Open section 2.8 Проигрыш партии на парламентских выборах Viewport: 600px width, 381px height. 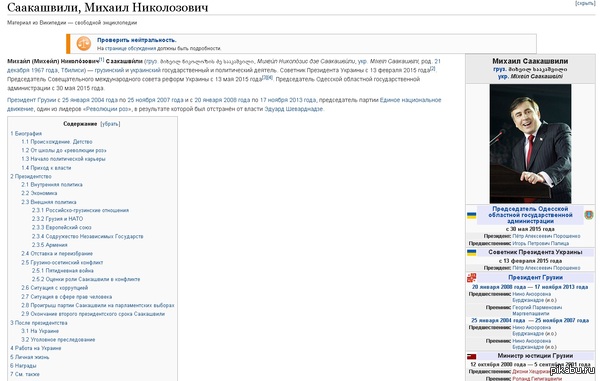pos(98,306)
